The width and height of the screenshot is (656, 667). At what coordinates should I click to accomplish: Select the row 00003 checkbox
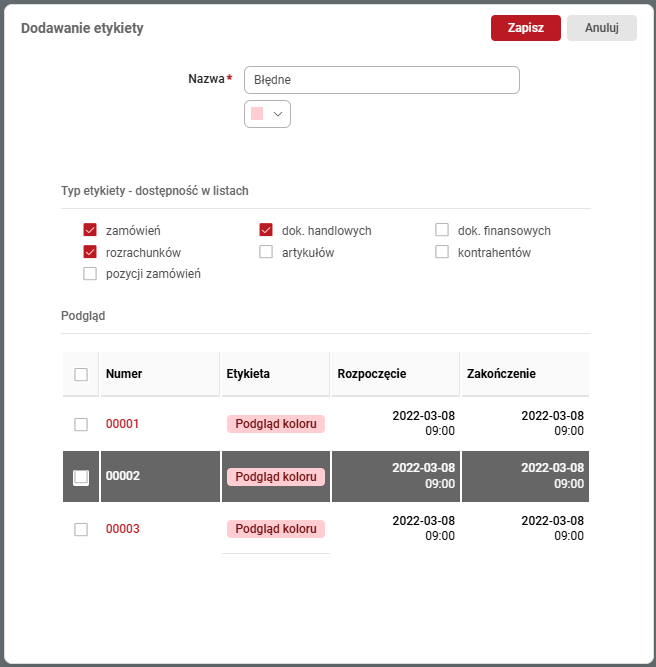coord(81,529)
